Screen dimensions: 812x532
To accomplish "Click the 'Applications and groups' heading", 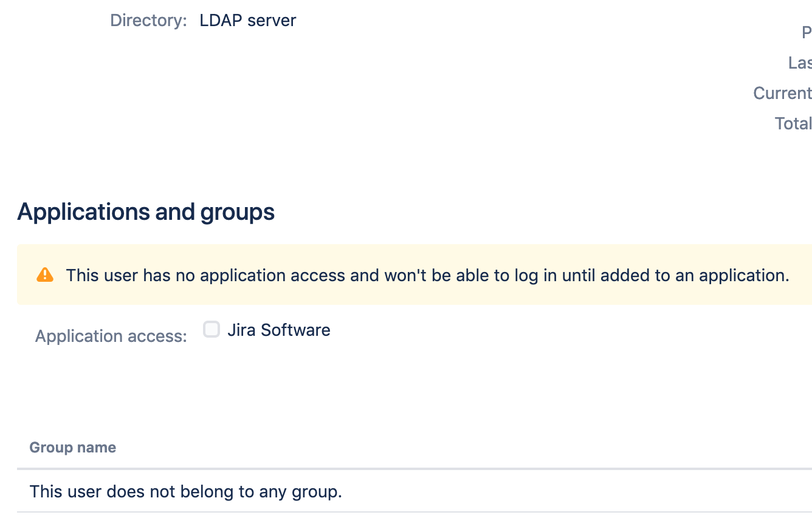I will tap(146, 211).
